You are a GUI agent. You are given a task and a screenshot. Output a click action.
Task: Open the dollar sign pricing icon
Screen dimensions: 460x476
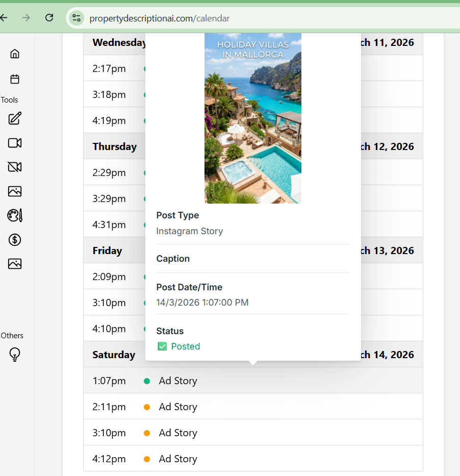15,240
